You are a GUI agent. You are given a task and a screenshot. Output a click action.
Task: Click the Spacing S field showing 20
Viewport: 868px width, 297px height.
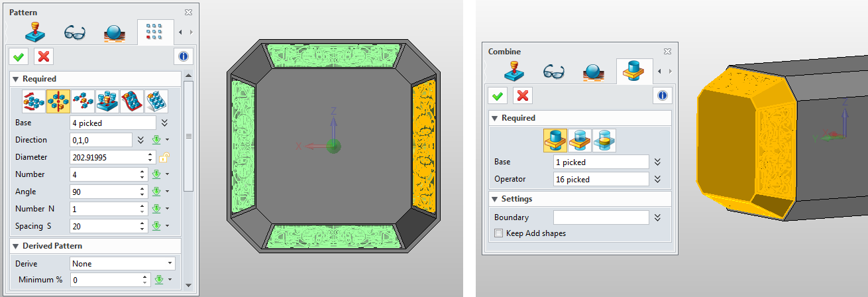[104, 226]
